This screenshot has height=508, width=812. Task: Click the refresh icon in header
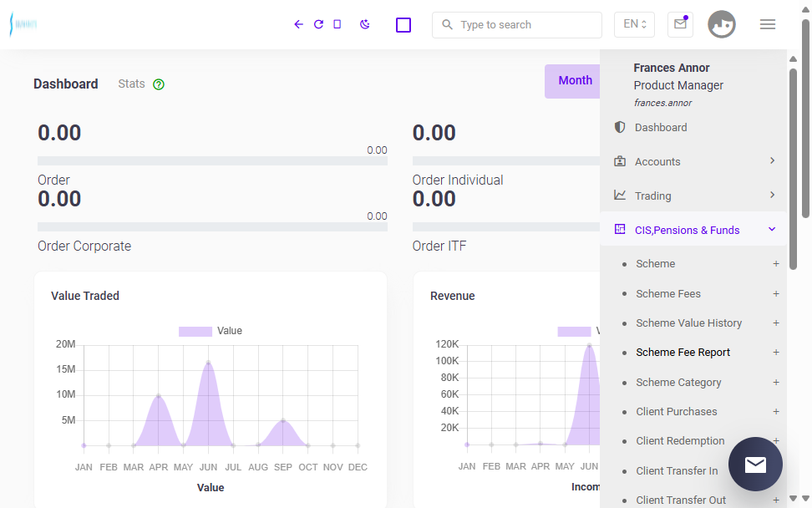click(x=318, y=24)
